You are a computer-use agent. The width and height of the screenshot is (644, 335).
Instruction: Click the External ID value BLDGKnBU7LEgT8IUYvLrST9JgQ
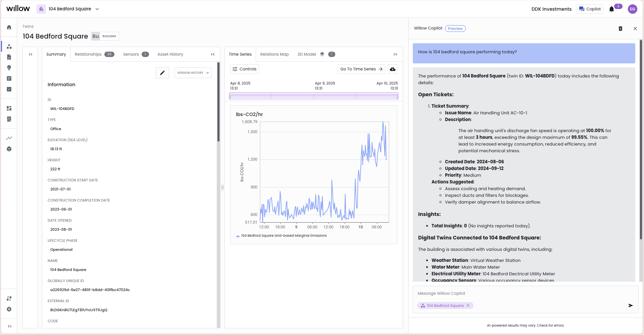79,310
